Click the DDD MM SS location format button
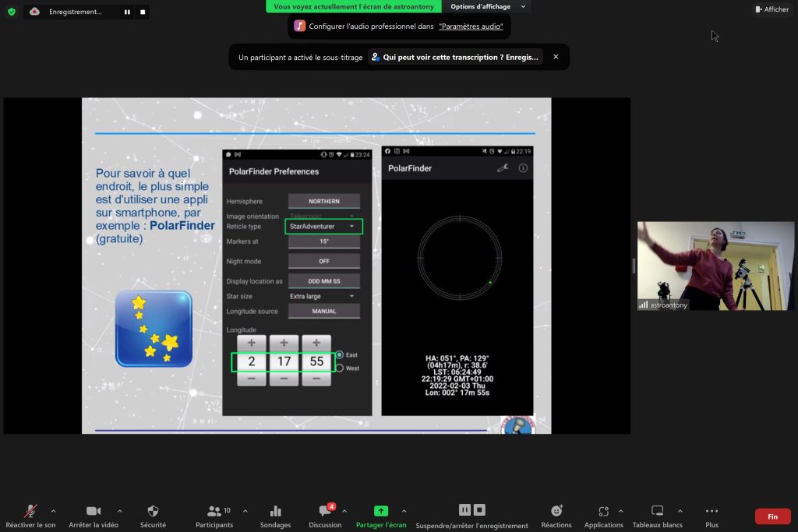This screenshot has height=532, width=798. coord(324,280)
